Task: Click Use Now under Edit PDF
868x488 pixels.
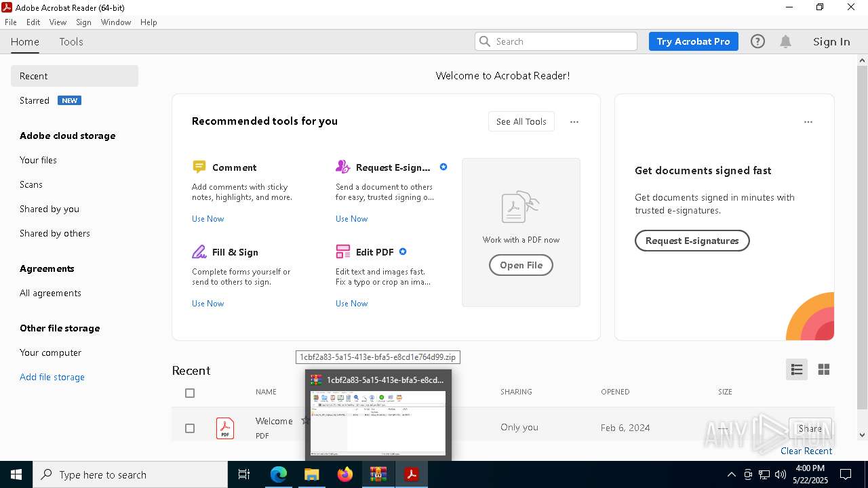Action: coord(351,304)
